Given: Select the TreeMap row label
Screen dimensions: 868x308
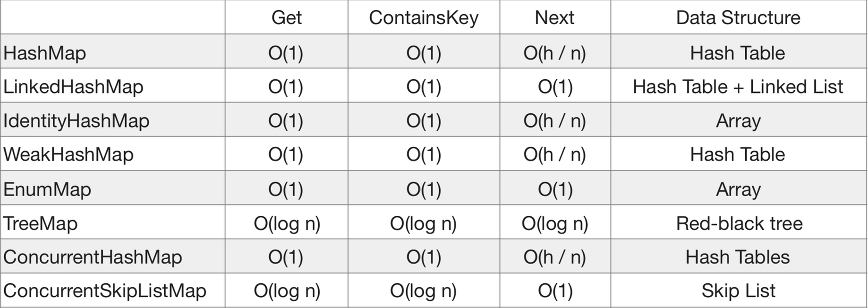Looking at the screenshot, I should [x=41, y=223].
